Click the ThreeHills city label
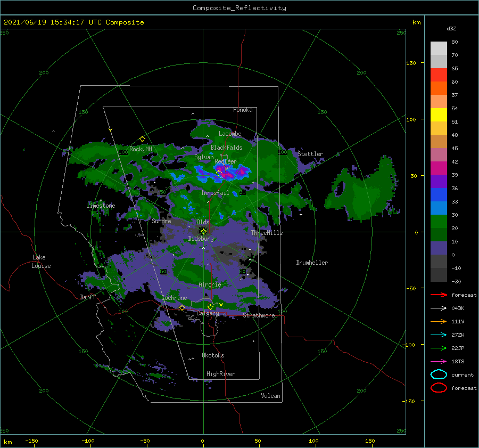 pyautogui.click(x=267, y=233)
